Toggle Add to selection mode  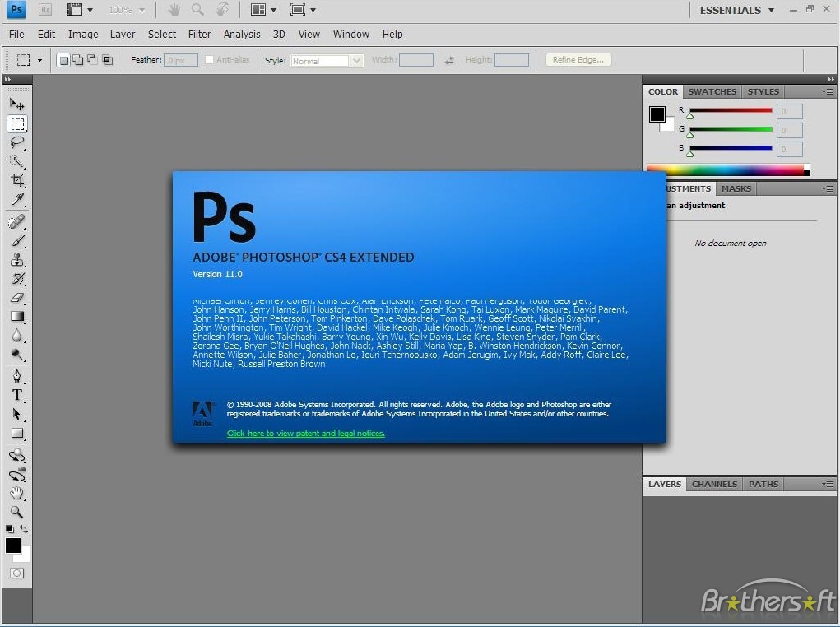[x=77, y=59]
